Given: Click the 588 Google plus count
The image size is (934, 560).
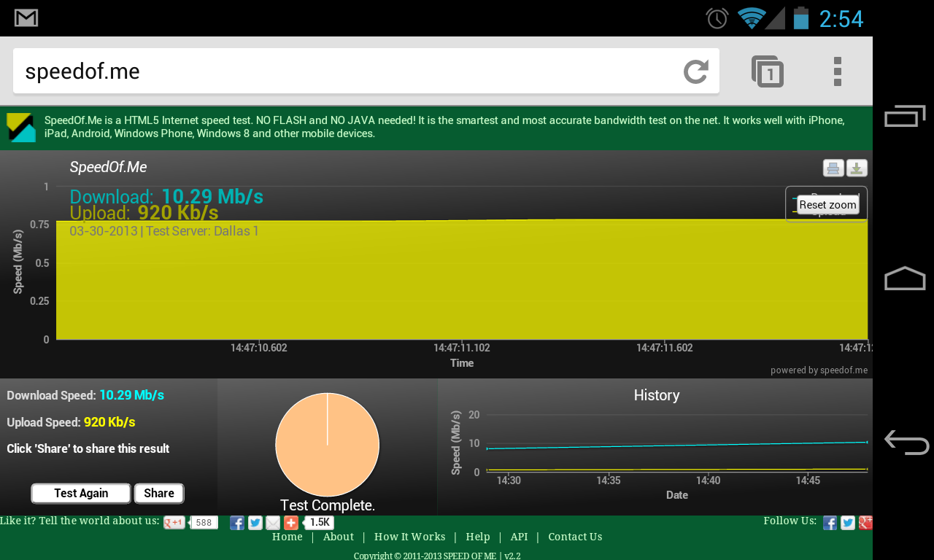Looking at the screenshot, I should [x=204, y=523].
